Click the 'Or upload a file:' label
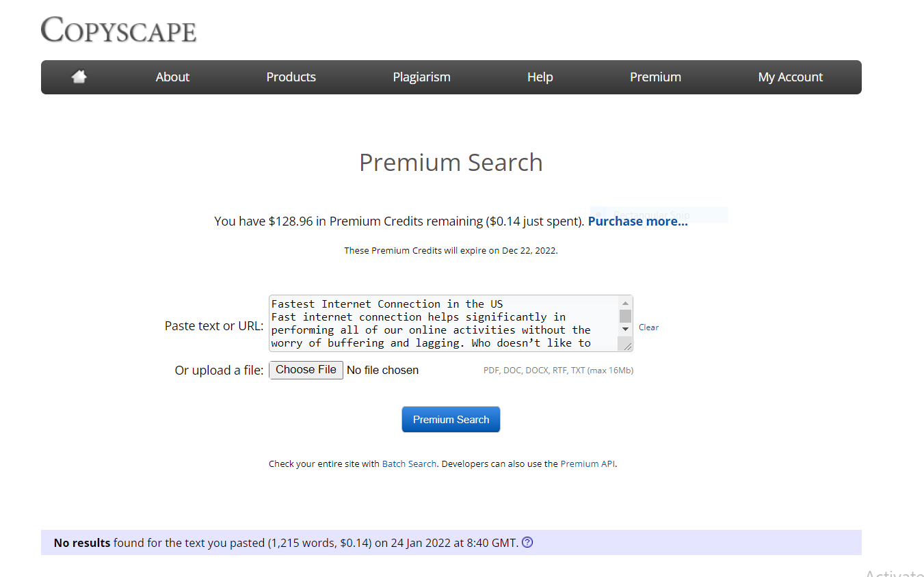924x577 pixels. coord(219,371)
